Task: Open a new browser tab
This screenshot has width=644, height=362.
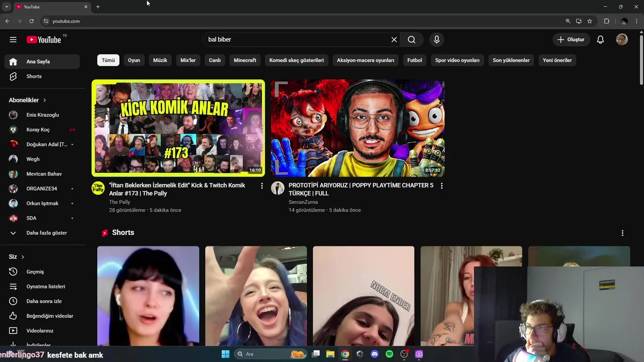Action: [98, 7]
